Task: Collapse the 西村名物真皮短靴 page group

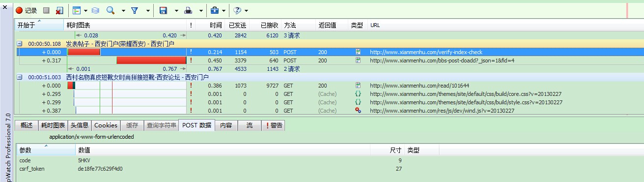Action: coord(19,77)
